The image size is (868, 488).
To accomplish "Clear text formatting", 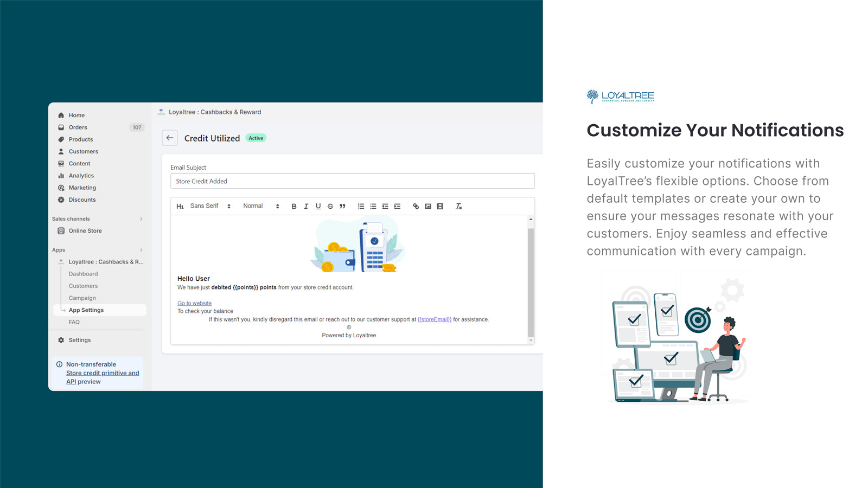I will [x=458, y=206].
